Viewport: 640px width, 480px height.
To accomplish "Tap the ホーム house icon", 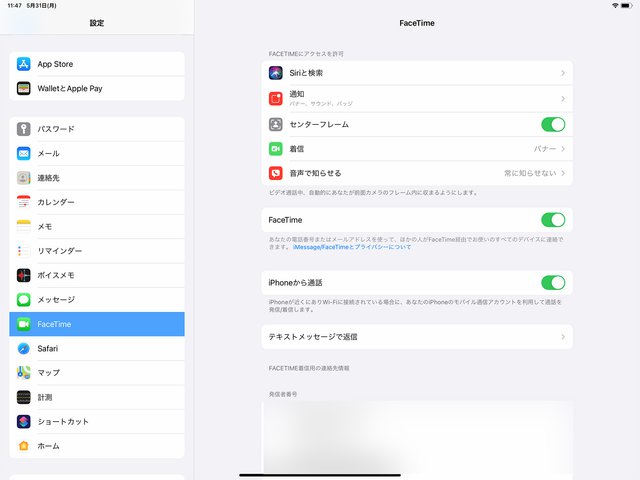I will click(24, 446).
